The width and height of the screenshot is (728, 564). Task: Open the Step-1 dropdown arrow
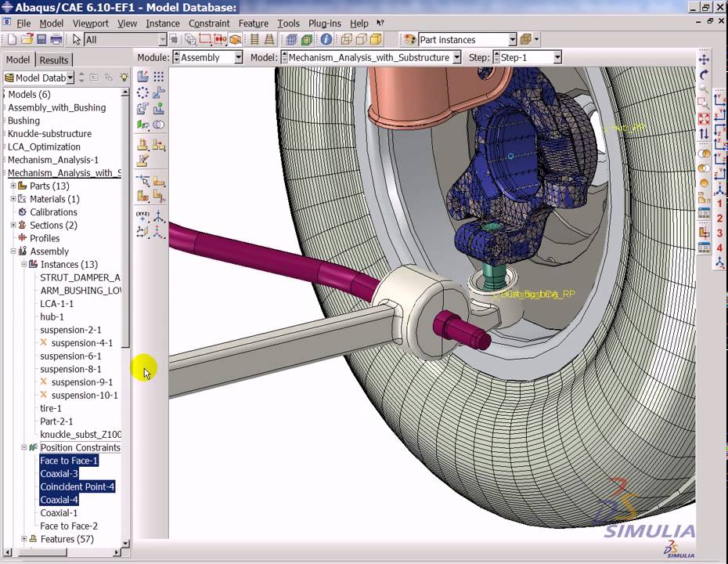(x=557, y=58)
